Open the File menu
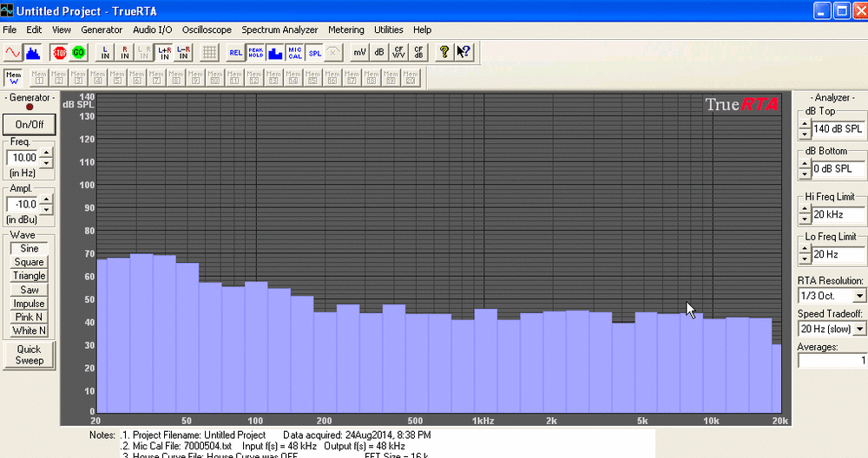Screen dimensions: 868x458 pos(10,29)
